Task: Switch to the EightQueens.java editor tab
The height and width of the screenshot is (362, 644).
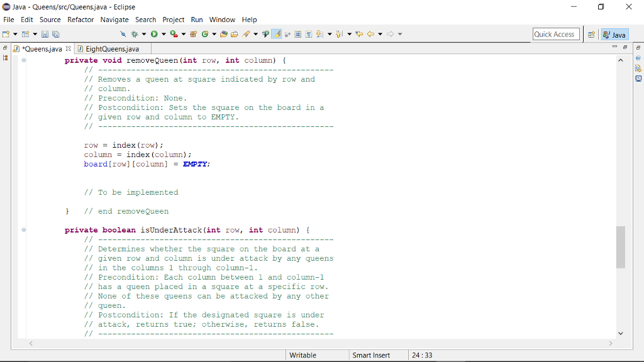Action: 112,49
